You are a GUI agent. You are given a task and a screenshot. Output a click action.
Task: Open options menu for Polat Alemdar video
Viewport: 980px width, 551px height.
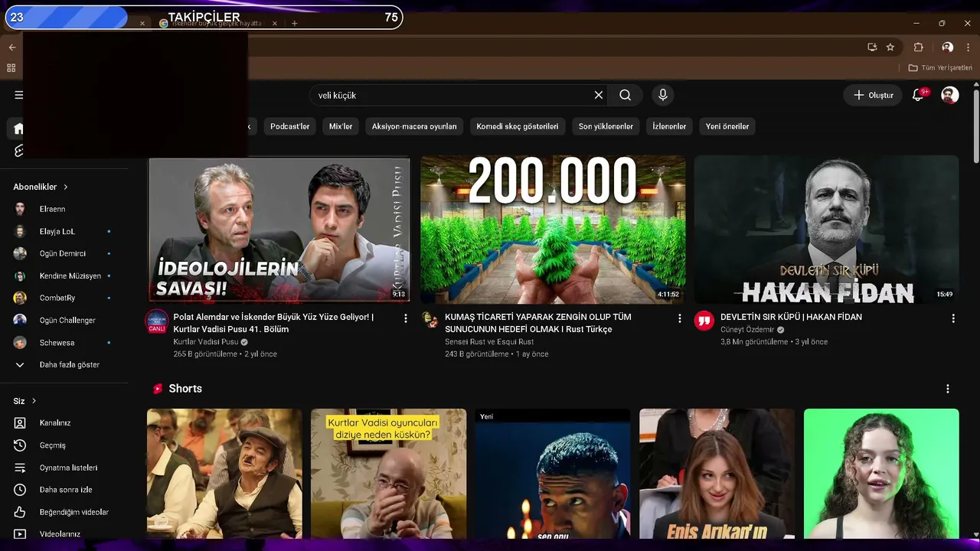coord(406,318)
